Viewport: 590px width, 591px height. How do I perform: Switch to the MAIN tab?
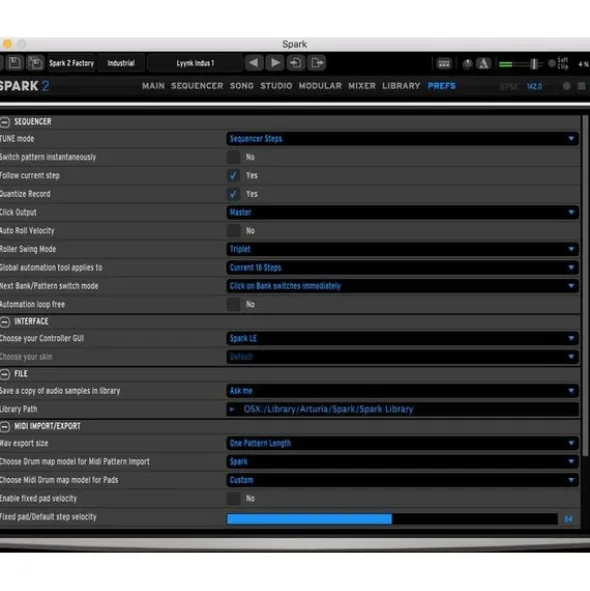[x=153, y=86]
